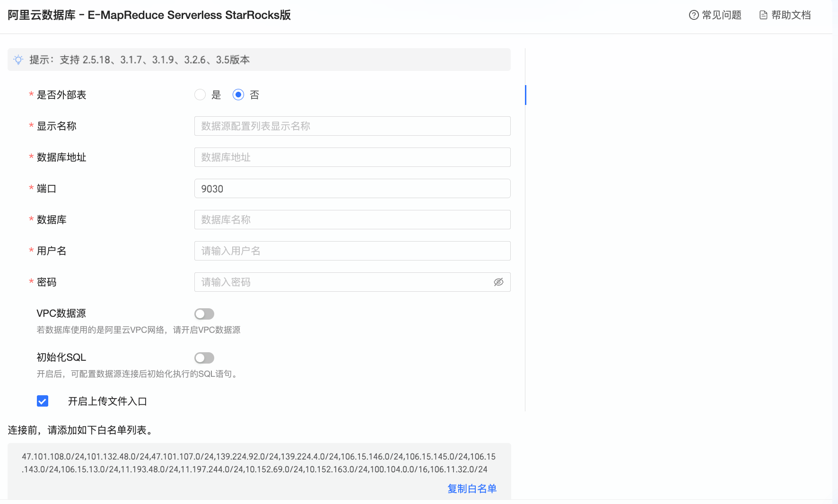Click the document icon beside 帮助文档
This screenshot has height=504, width=838.
(763, 15)
